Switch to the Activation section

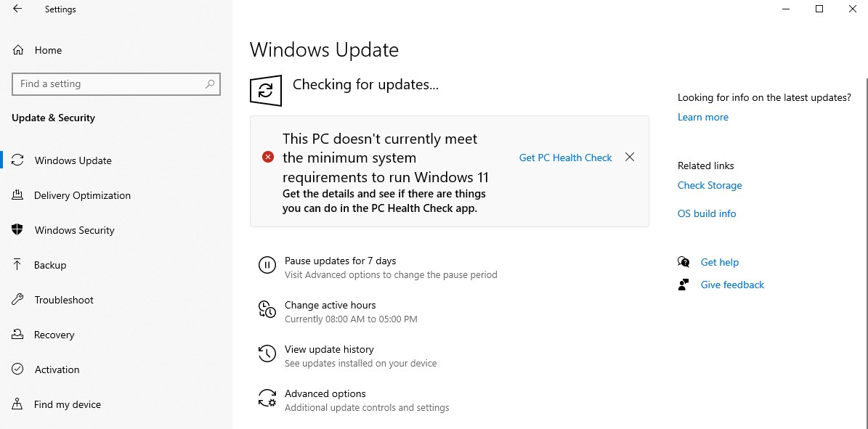coord(57,369)
